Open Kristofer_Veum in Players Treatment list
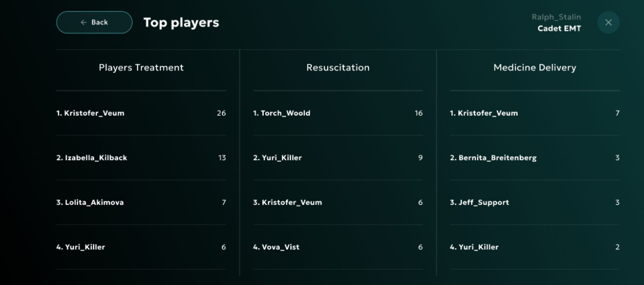 coord(141,113)
